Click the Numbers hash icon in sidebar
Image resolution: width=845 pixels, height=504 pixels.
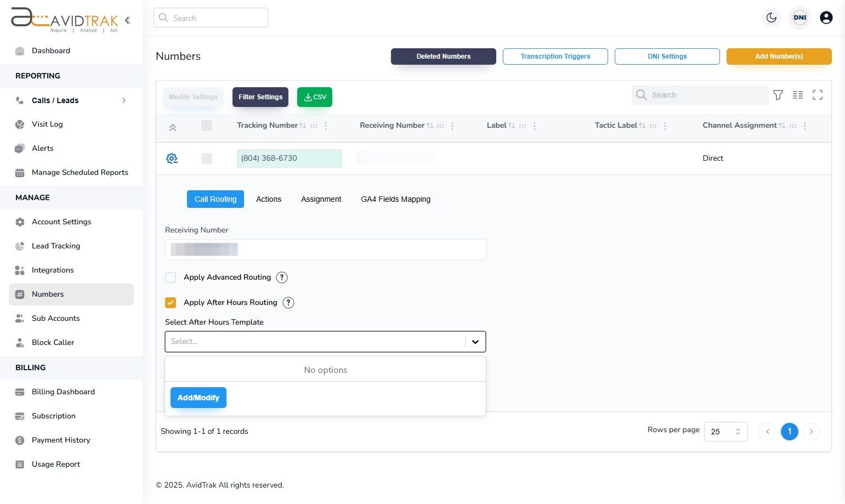pos(20,295)
